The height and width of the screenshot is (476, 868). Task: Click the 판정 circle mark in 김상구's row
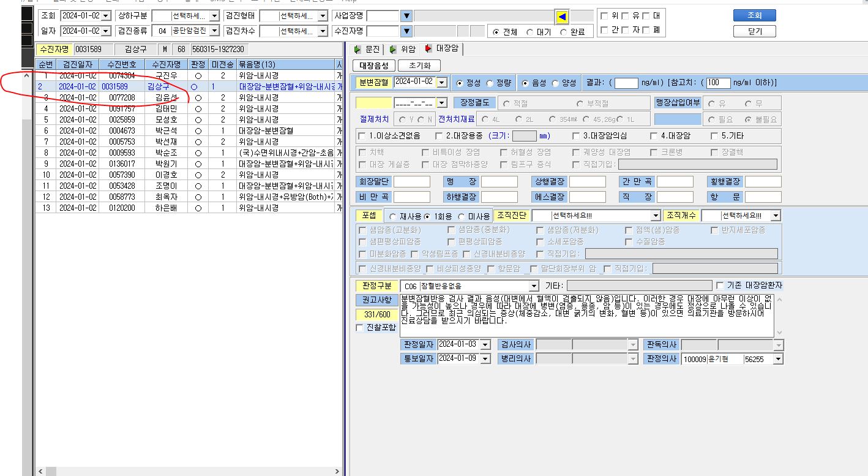click(195, 86)
